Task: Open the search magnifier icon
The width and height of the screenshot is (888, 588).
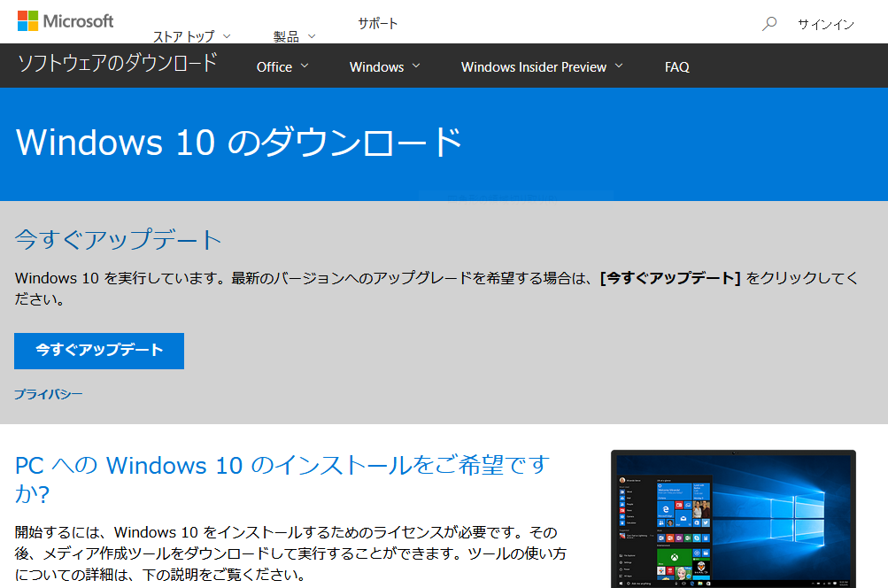Action: click(x=769, y=24)
